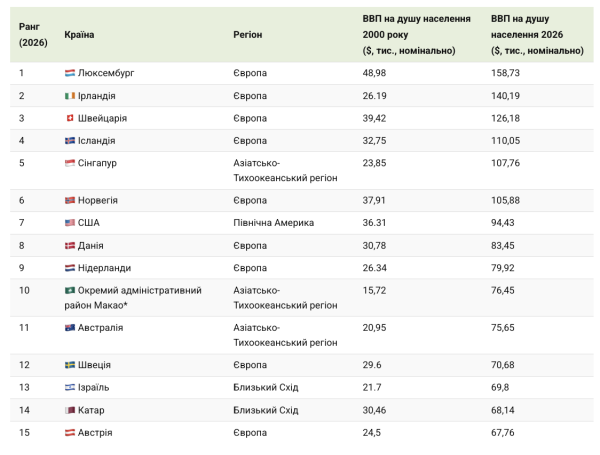Click the Ireland flag icon
The image size is (600, 455).
tap(70, 96)
